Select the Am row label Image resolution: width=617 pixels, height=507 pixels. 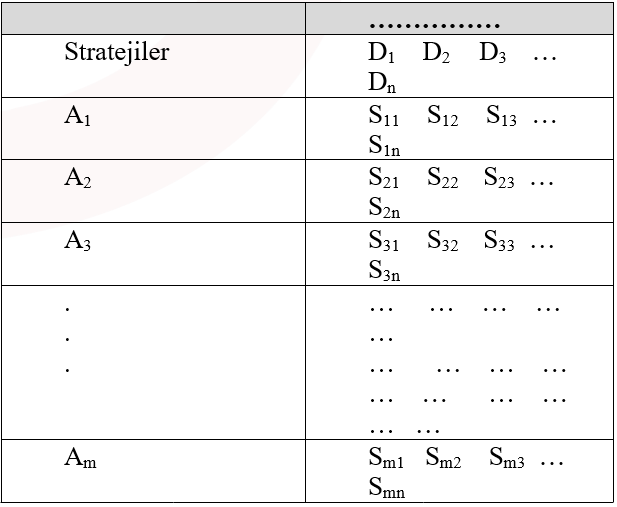[x=80, y=459]
